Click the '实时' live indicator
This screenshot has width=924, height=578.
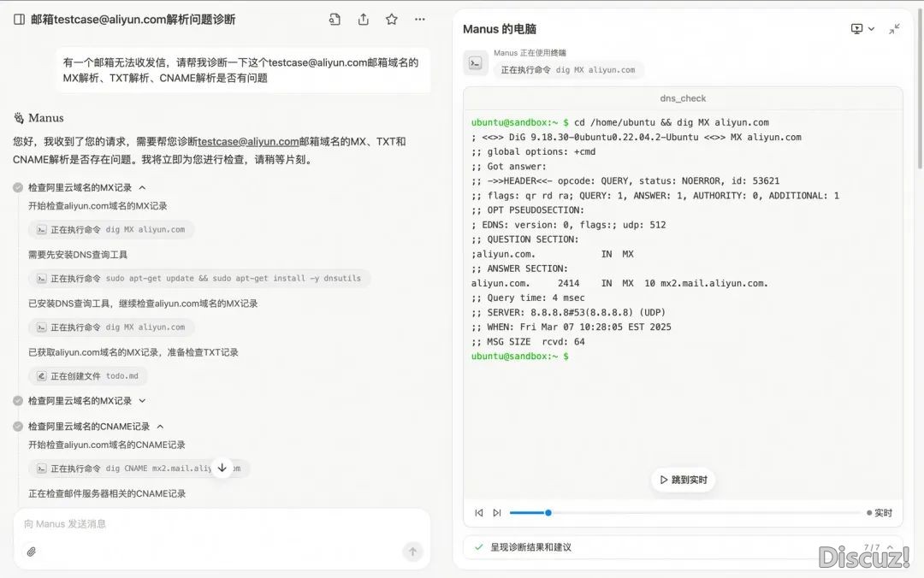coord(880,513)
